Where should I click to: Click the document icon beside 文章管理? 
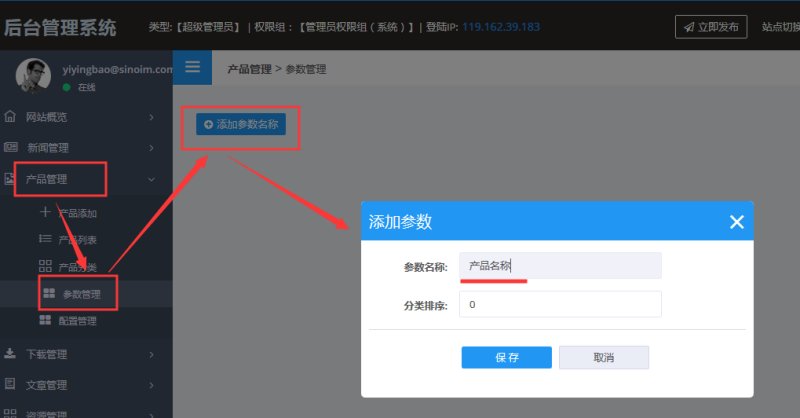[10, 384]
